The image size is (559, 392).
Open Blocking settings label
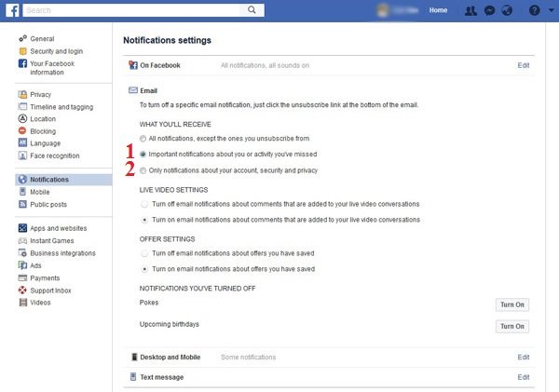[43, 131]
